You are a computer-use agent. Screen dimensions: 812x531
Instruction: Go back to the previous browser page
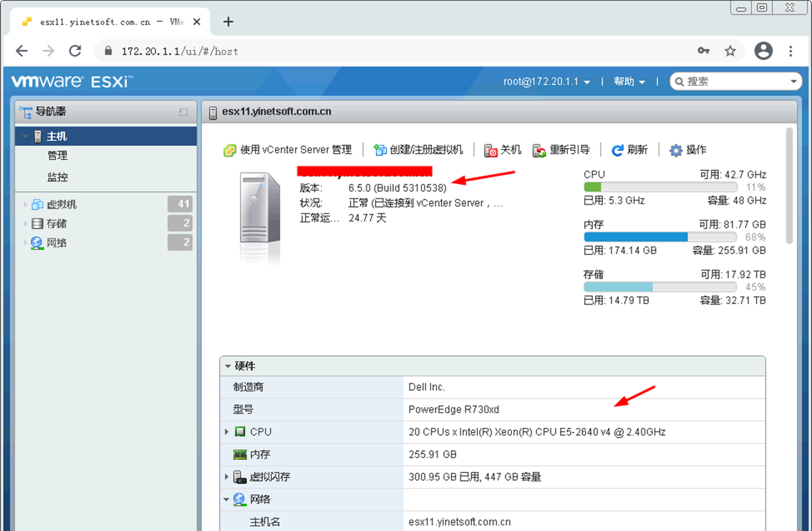tap(21, 51)
